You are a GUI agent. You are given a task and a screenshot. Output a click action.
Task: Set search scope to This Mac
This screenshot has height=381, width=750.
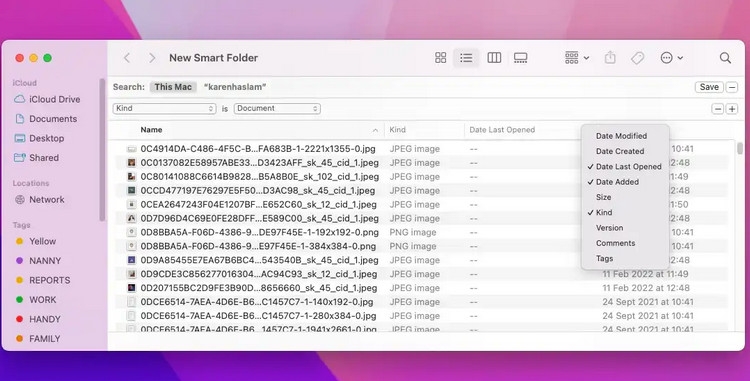(x=173, y=87)
